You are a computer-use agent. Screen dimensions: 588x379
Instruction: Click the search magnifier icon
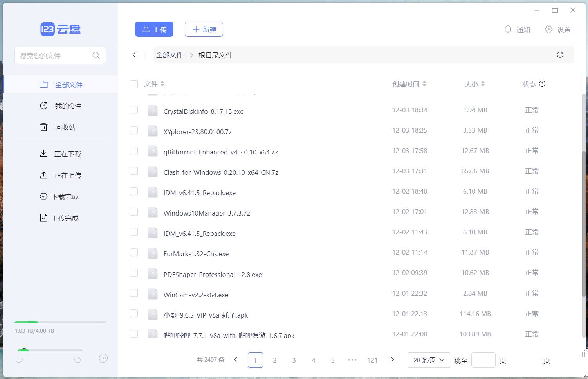point(96,56)
